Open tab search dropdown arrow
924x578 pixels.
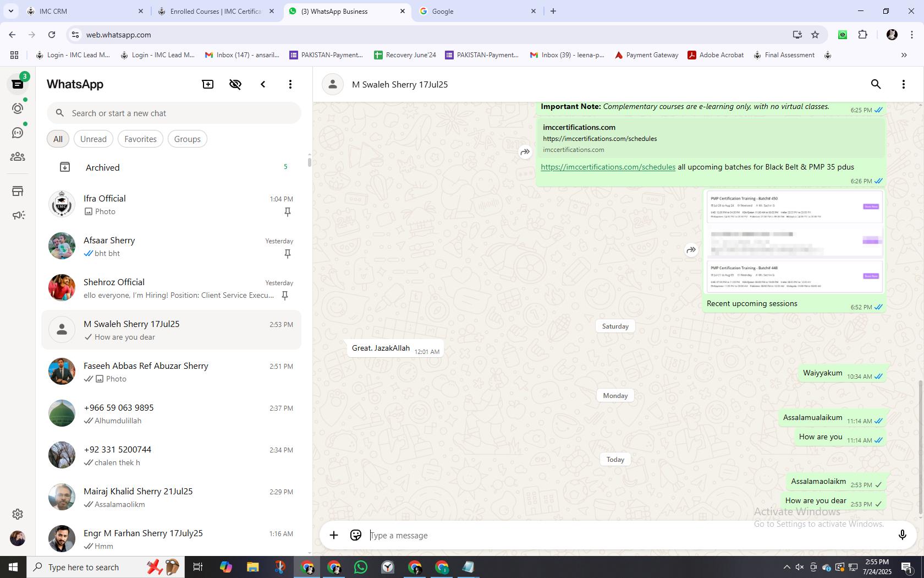pos(10,11)
